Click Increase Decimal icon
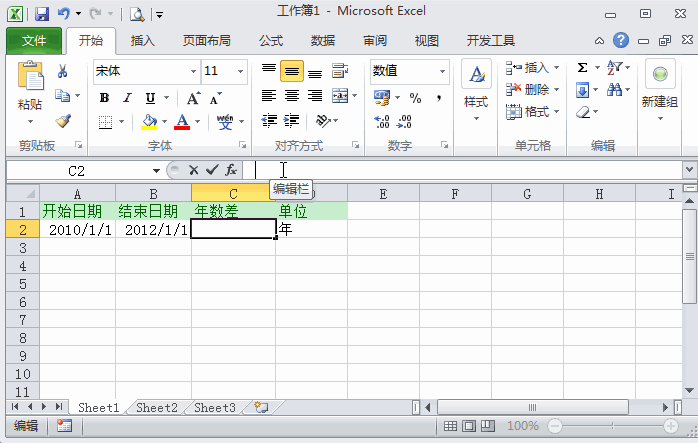The height and width of the screenshot is (443, 698). (x=382, y=121)
